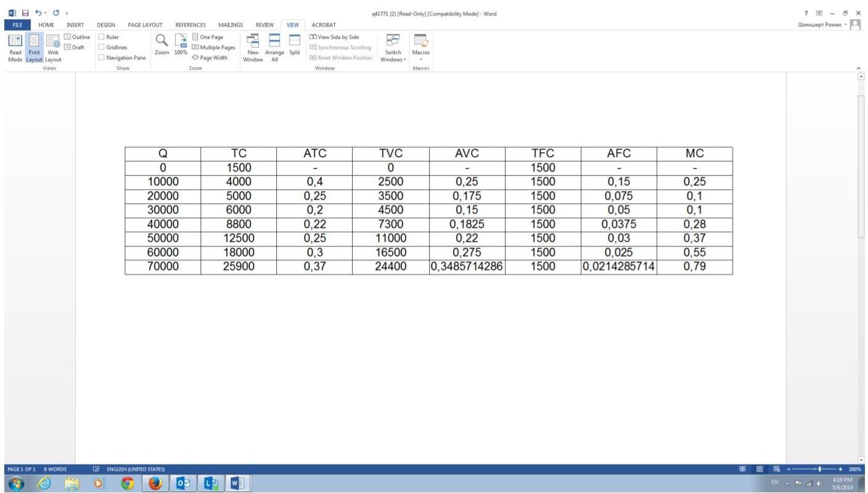The height and width of the screenshot is (493, 868).
Task: Open the Zoom magnifier dialog
Action: (162, 44)
